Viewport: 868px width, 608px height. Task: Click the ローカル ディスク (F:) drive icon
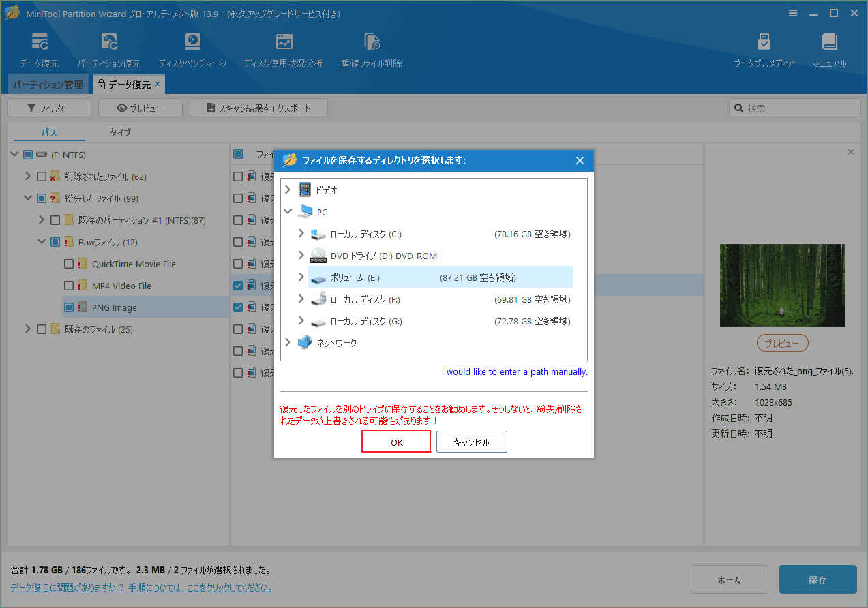click(318, 299)
